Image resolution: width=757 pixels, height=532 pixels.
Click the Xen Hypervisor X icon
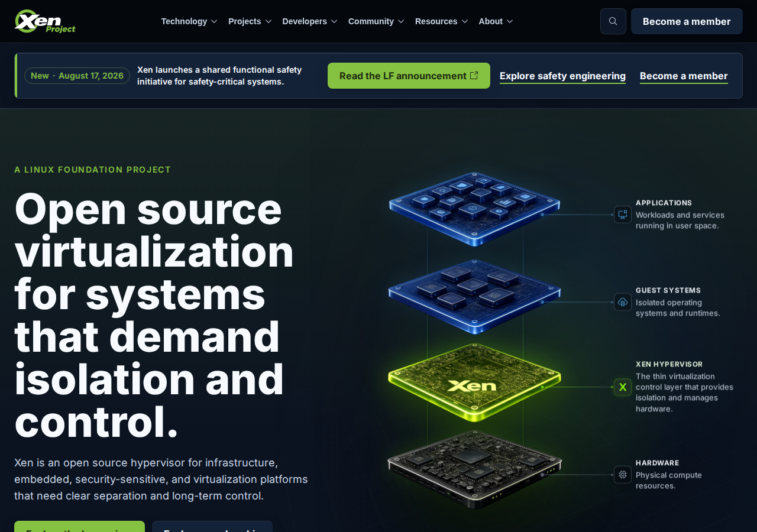(623, 387)
